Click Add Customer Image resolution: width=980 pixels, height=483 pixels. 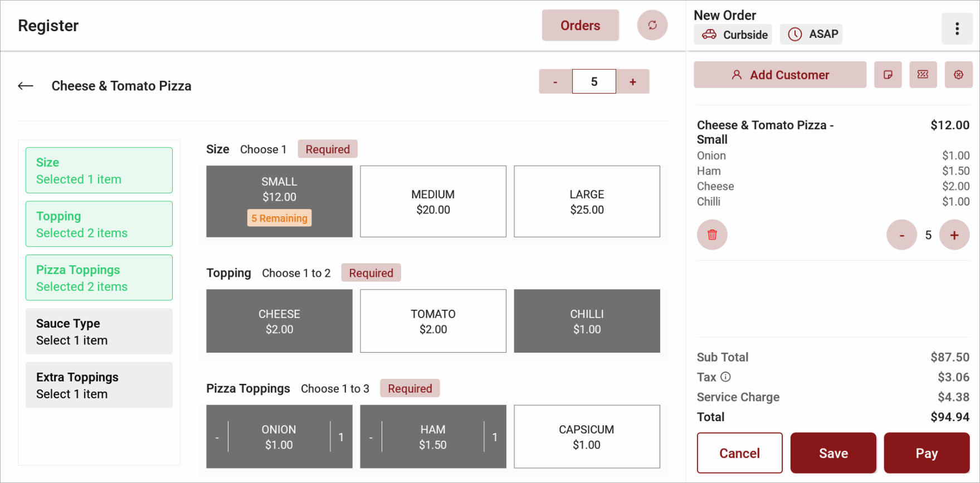(x=779, y=75)
